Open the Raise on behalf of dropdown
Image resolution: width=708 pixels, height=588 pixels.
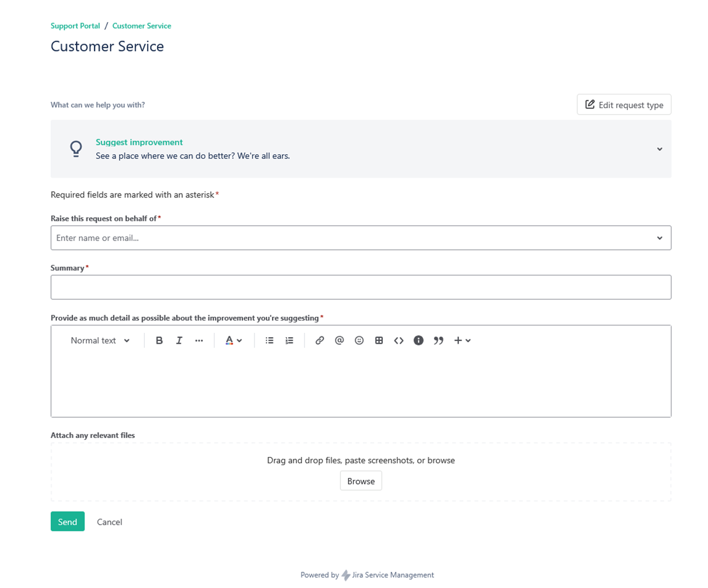coord(659,238)
